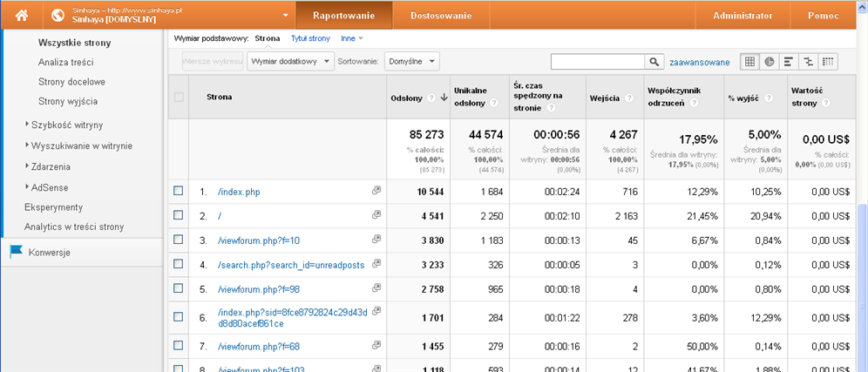Check the box for /index.php row

tap(179, 191)
